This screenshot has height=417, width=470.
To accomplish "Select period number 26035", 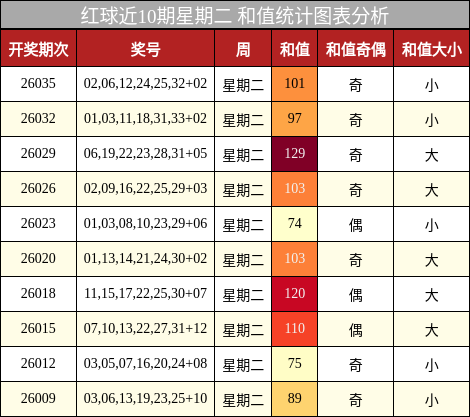I will point(38,83).
